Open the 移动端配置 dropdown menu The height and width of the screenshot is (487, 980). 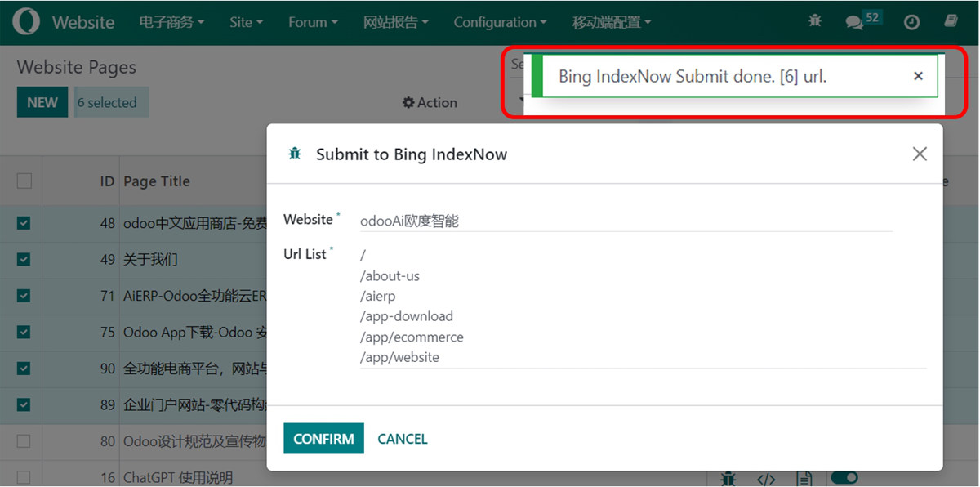[x=612, y=22]
